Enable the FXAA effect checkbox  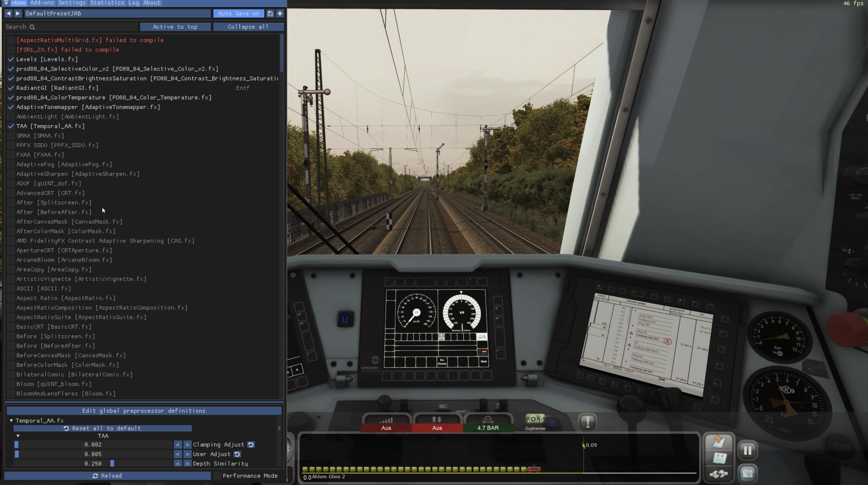point(11,155)
